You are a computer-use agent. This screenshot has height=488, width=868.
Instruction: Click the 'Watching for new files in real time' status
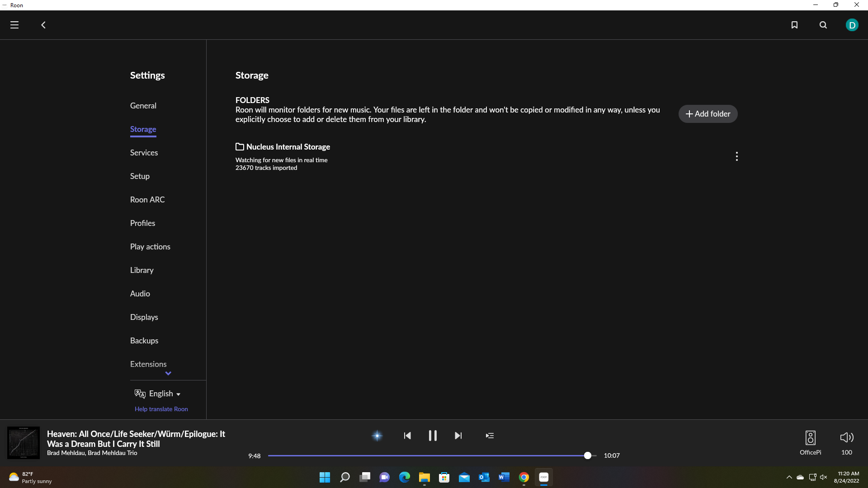coord(281,160)
